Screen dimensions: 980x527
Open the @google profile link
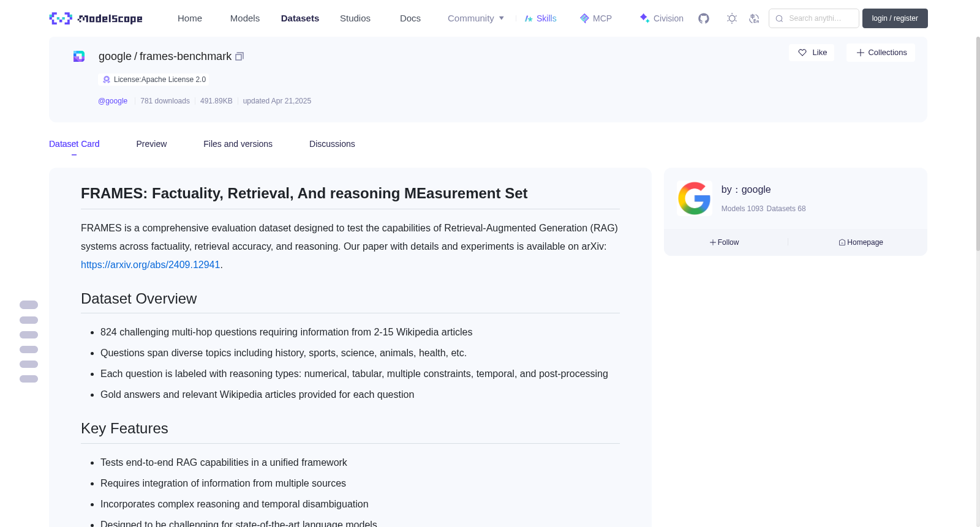coord(113,101)
